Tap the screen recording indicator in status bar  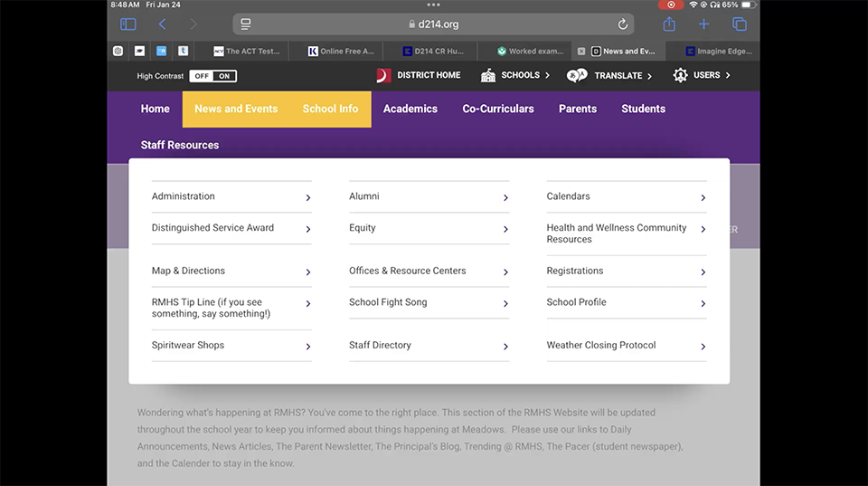pos(671,5)
